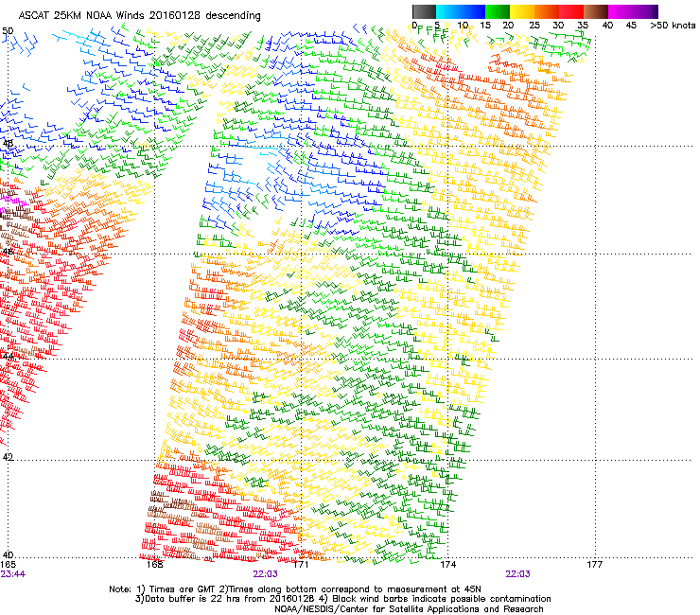This screenshot has width=700, height=615.
Task: Click the '165' longitude axis label
Action: coord(9,565)
